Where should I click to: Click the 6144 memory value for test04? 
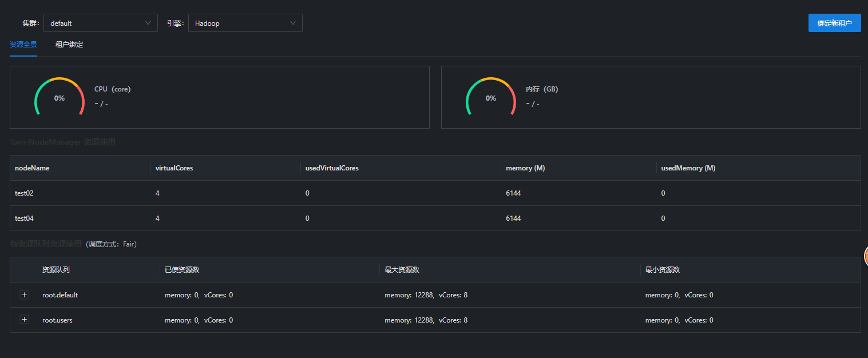pyautogui.click(x=513, y=218)
